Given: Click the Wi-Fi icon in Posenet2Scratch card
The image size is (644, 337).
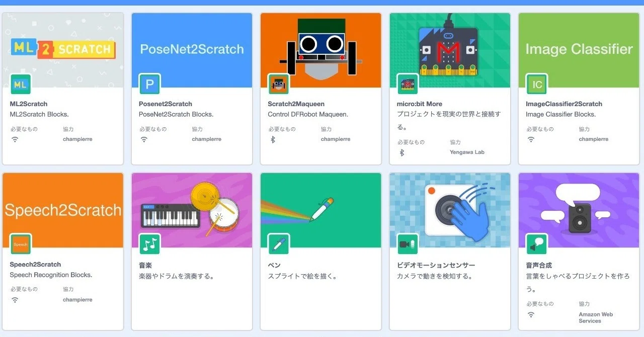Looking at the screenshot, I should [x=144, y=139].
